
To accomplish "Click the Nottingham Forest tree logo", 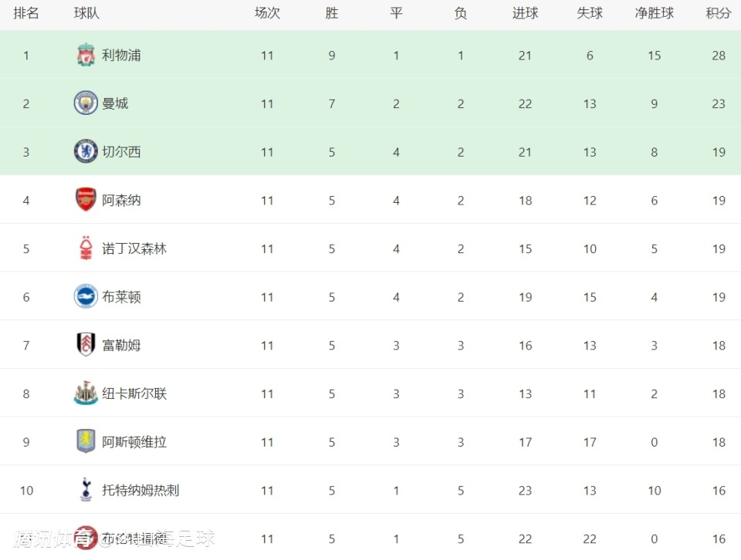I will point(86,248).
